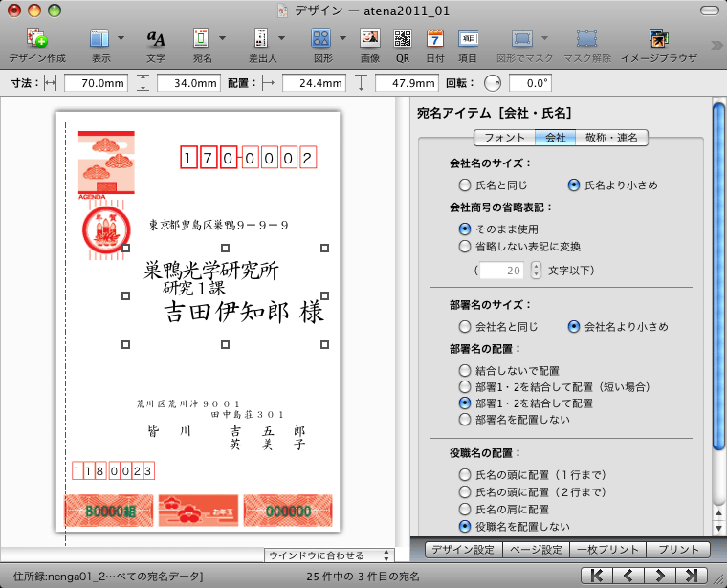Open the ウインドウに合わせる zoom dropdown
Screen dimensions: 727x588
(x=329, y=555)
